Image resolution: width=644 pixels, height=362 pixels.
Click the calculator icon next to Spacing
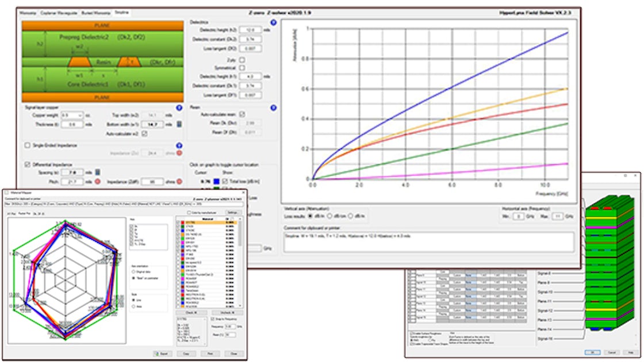(x=97, y=172)
